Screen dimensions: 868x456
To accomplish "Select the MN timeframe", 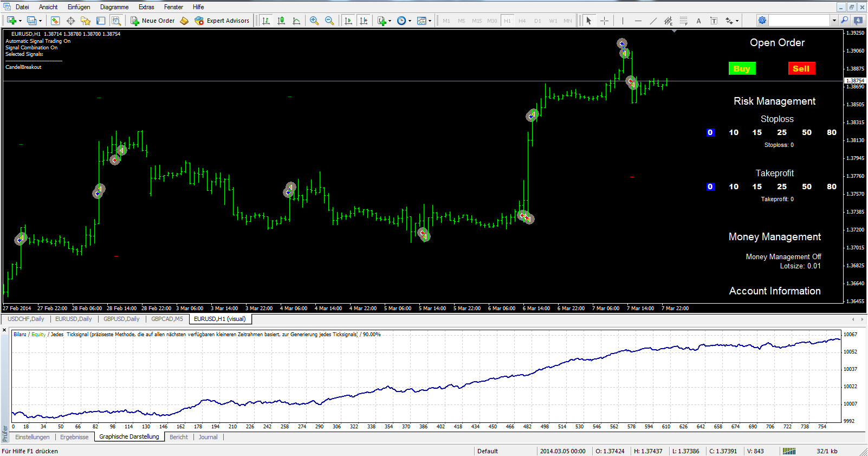I will point(568,21).
